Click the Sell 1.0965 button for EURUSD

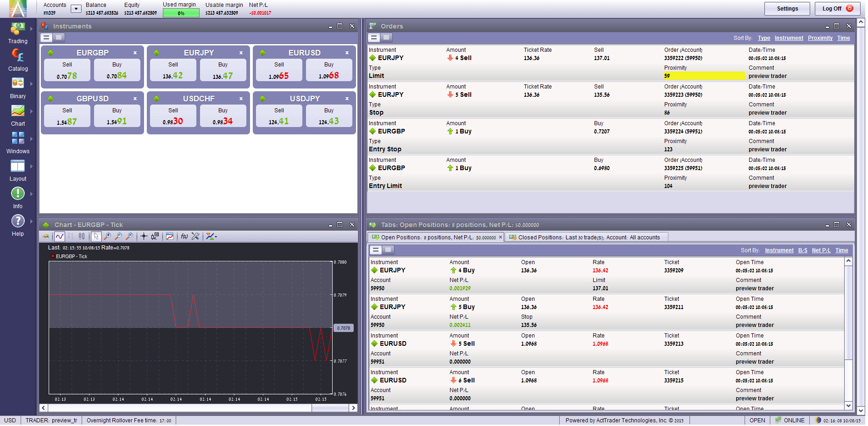[x=278, y=70]
